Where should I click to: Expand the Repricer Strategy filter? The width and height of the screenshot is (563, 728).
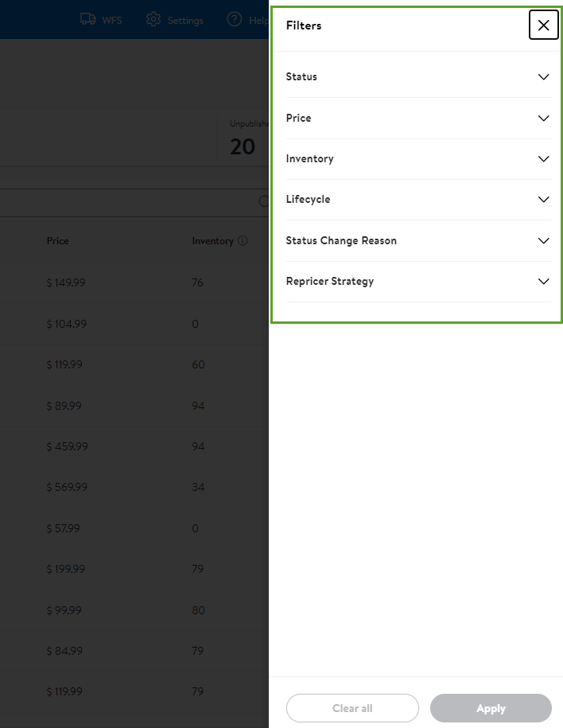(x=418, y=282)
